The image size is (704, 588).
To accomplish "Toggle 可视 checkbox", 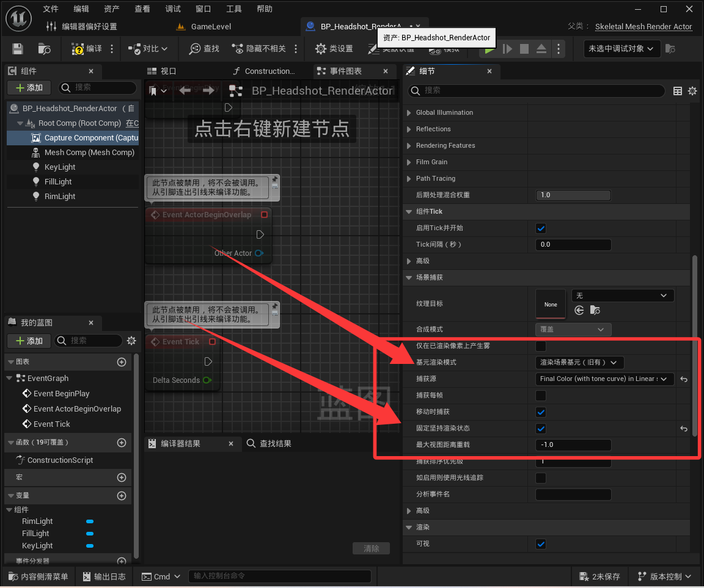I will click(x=541, y=544).
